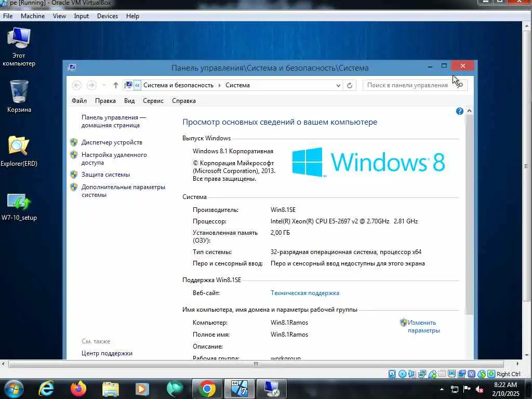Go back with the back arrow

pos(77,85)
